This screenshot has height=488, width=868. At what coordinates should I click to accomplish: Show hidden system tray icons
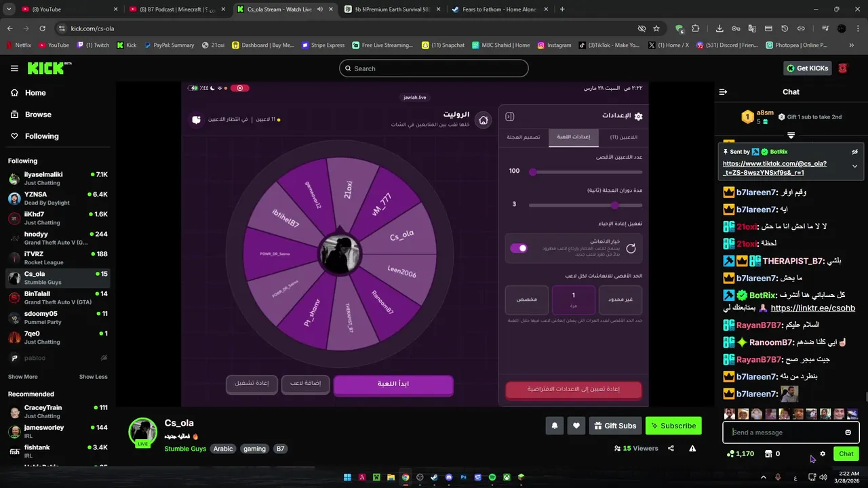(x=763, y=477)
